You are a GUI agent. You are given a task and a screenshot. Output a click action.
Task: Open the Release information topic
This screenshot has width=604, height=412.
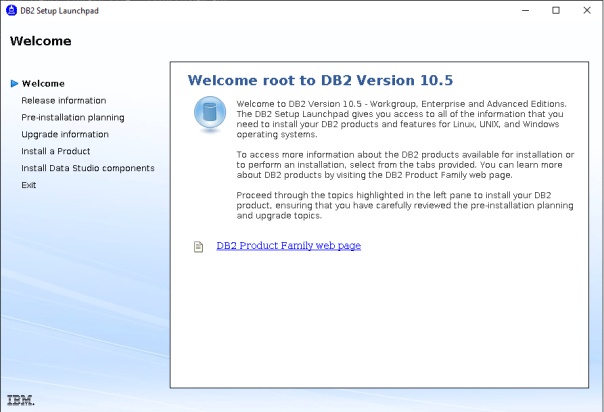pos(63,101)
